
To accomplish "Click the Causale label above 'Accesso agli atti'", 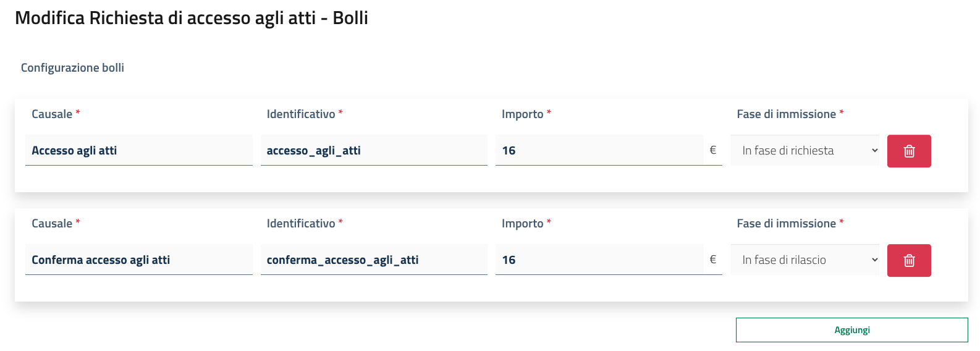I will [x=52, y=114].
